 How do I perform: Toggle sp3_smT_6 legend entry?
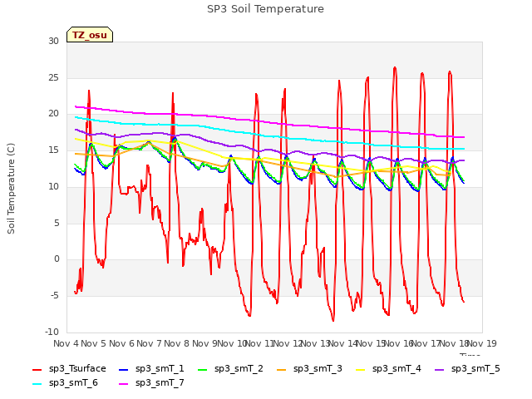tap(65, 383)
